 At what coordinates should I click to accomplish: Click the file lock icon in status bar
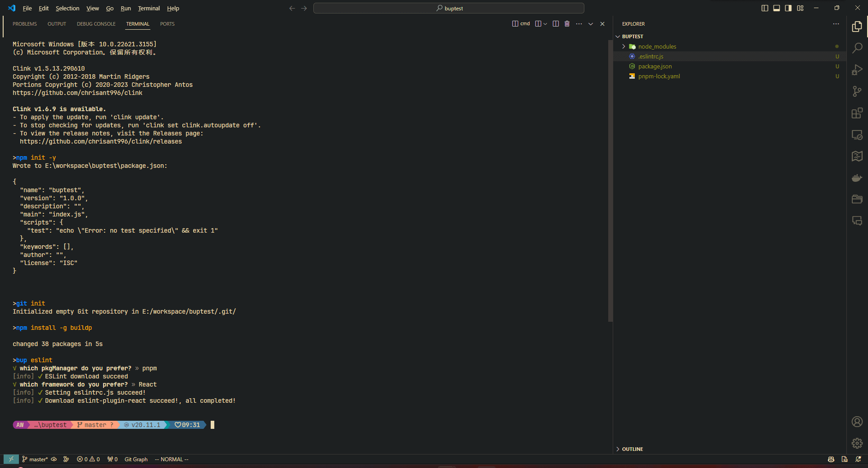[x=845, y=459]
